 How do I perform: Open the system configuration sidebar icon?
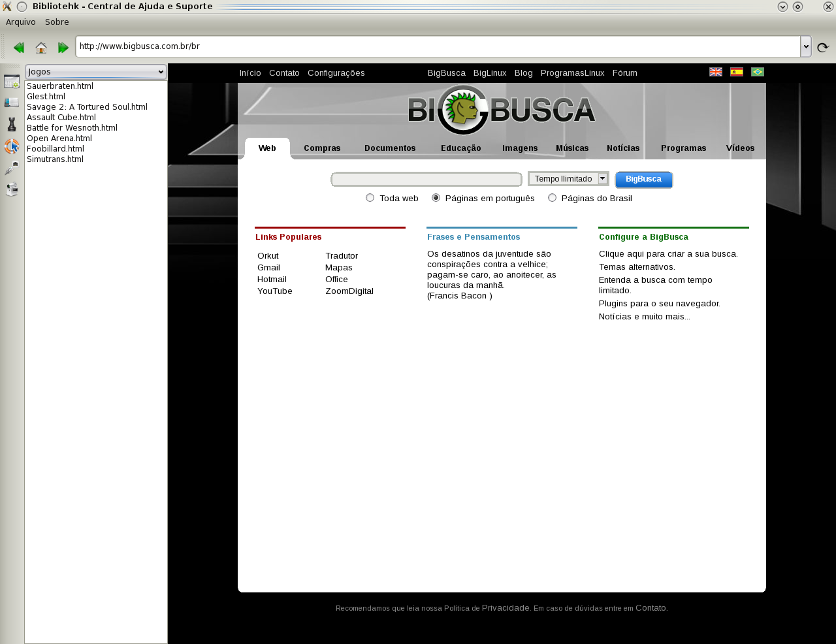click(x=12, y=82)
